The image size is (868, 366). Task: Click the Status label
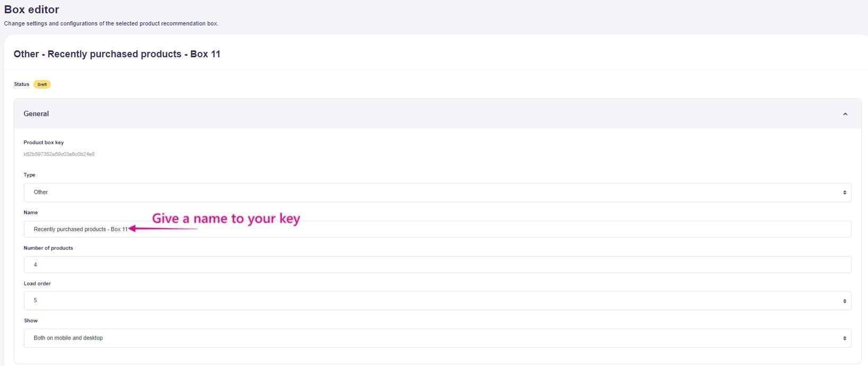click(22, 84)
